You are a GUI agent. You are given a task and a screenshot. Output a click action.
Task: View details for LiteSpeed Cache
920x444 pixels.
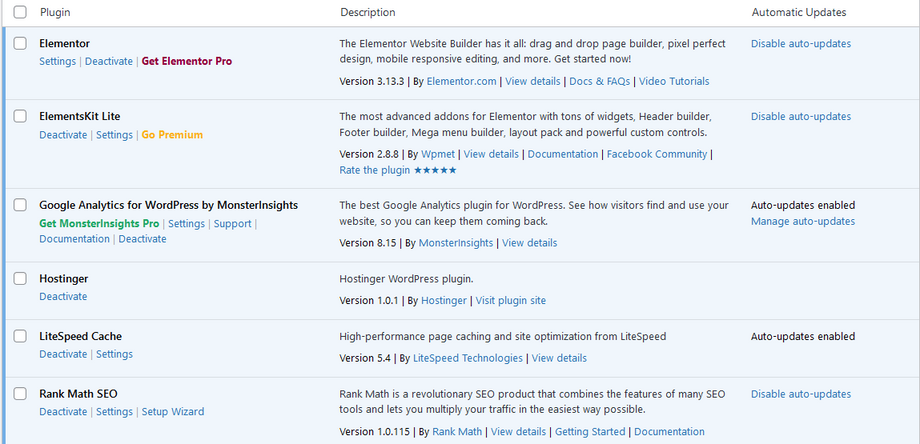(x=559, y=358)
